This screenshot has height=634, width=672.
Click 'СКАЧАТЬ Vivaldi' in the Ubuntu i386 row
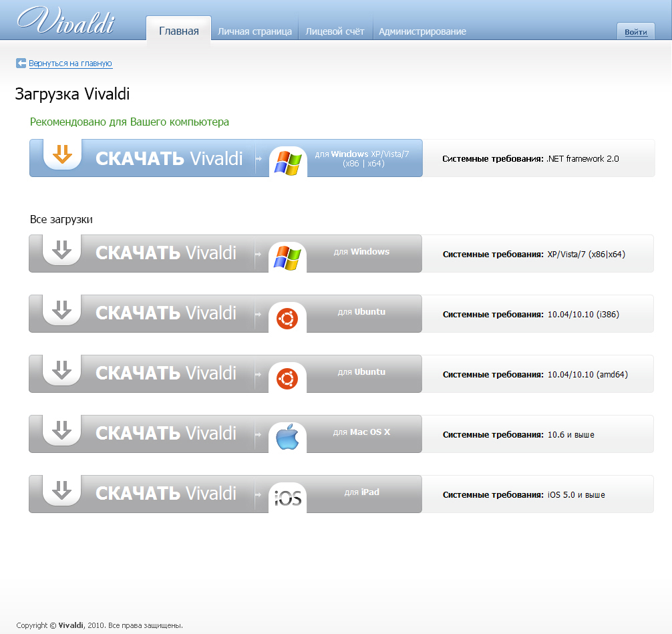pyautogui.click(x=166, y=313)
